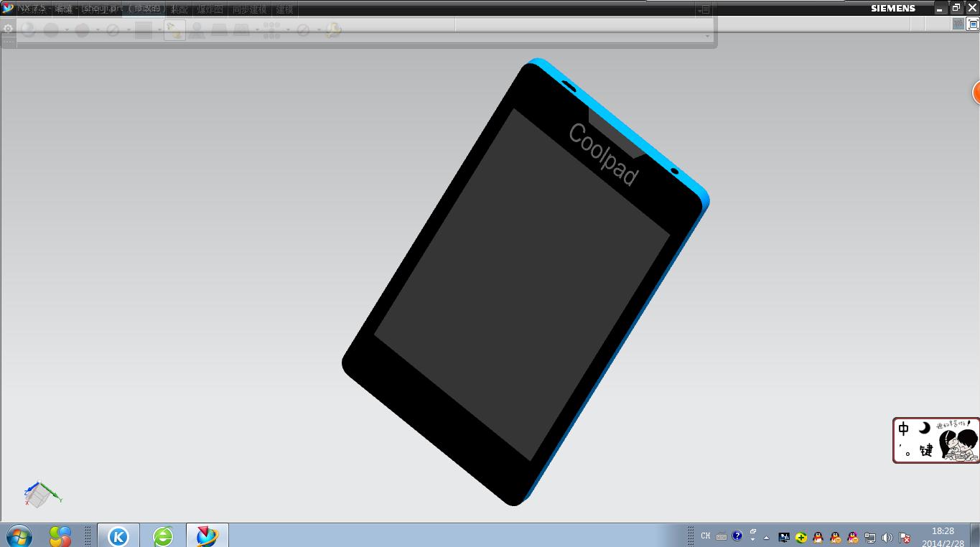Image resolution: width=980 pixels, height=547 pixels.
Task: Open the blue K music player taskbar icon
Action: tap(118, 536)
